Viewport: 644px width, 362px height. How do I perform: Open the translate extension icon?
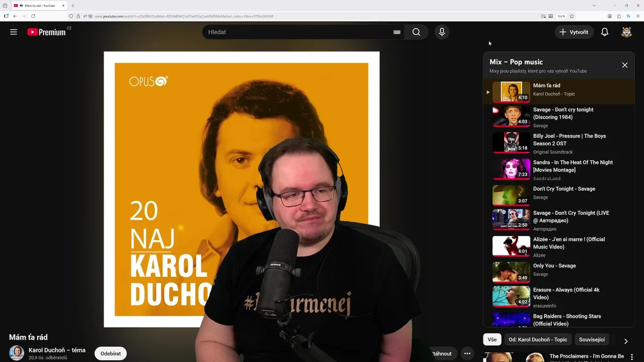coord(628,16)
